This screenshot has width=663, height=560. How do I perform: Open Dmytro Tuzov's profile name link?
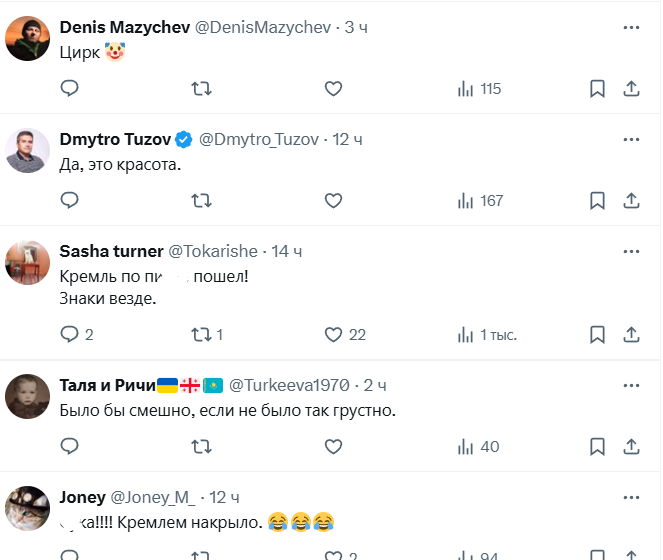[115, 140]
